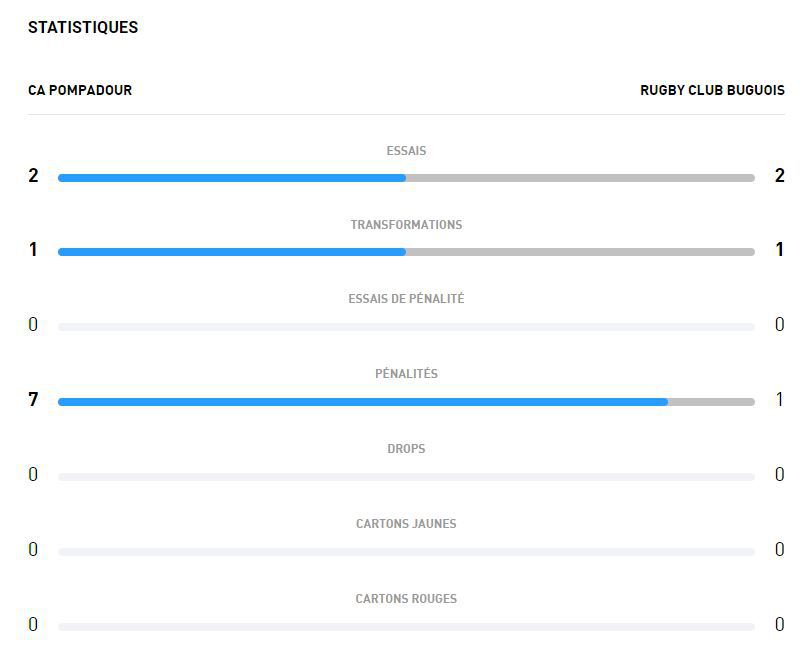Image resolution: width=811 pixels, height=653 pixels.
Task: Click Rugby Club Buguois's penalties count of 1
Action: click(x=779, y=400)
